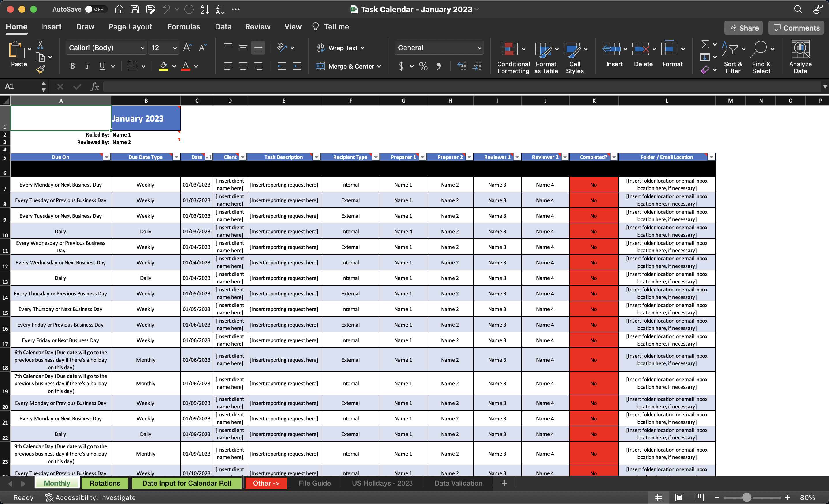Open the Completed? column filter dropdown
The width and height of the screenshot is (829, 504).
(x=614, y=157)
